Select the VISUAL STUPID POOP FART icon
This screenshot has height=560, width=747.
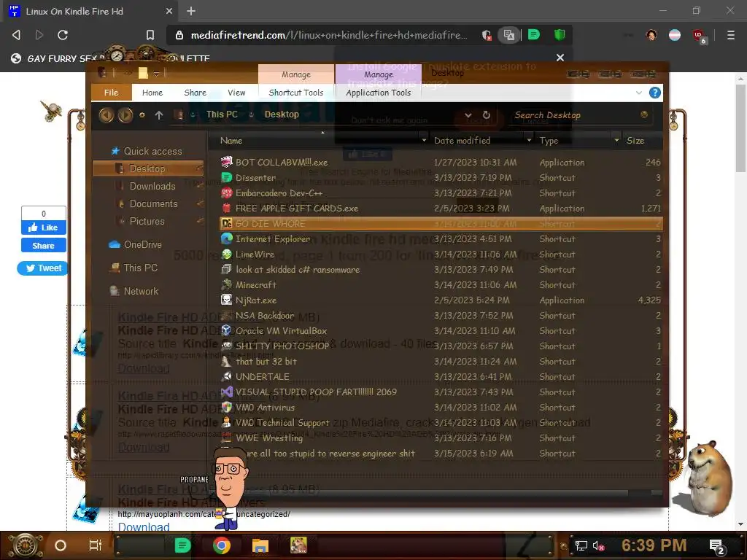tap(227, 392)
